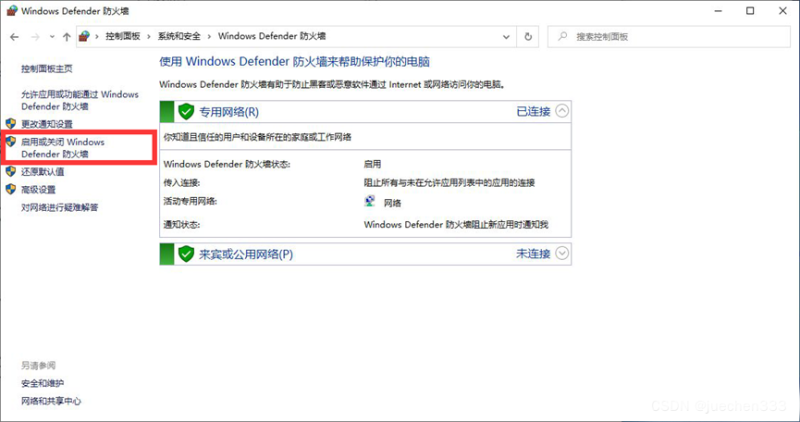Select 控制面板 breadcrumb in address bar

tap(123, 36)
